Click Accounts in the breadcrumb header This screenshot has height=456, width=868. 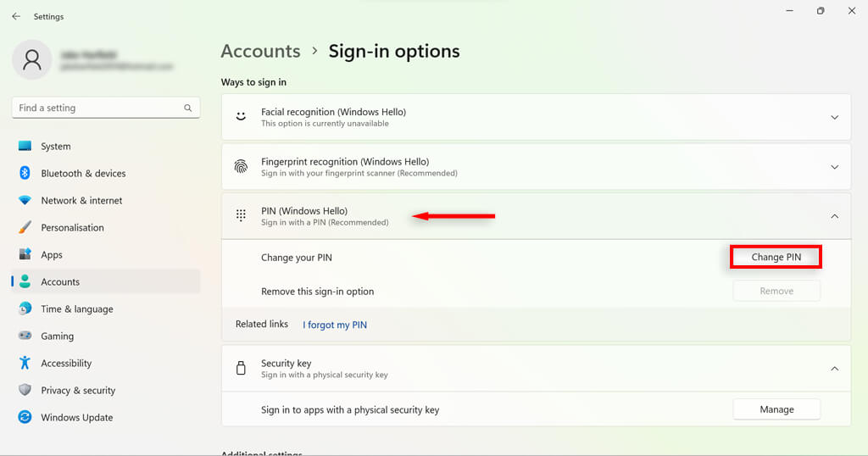[x=260, y=51]
